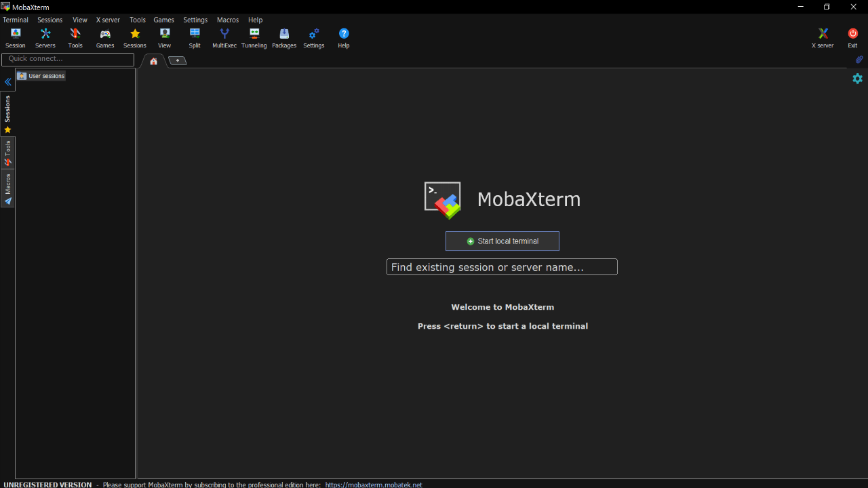Select the User sessions tree item
Image resolution: width=868 pixels, height=488 pixels.
(x=41, y=76)
